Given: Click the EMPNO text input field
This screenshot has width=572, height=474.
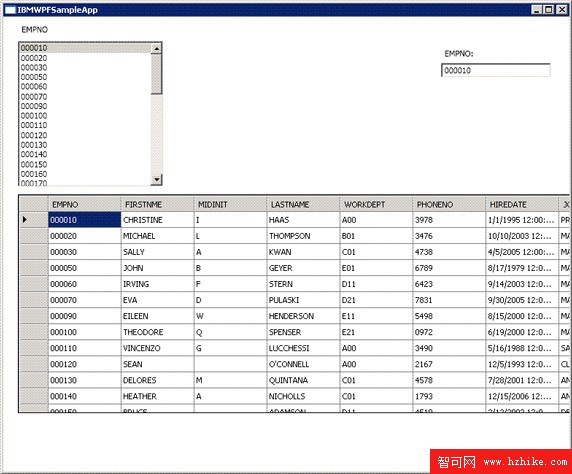Looking at the screenshot, I should pos(496,70).
